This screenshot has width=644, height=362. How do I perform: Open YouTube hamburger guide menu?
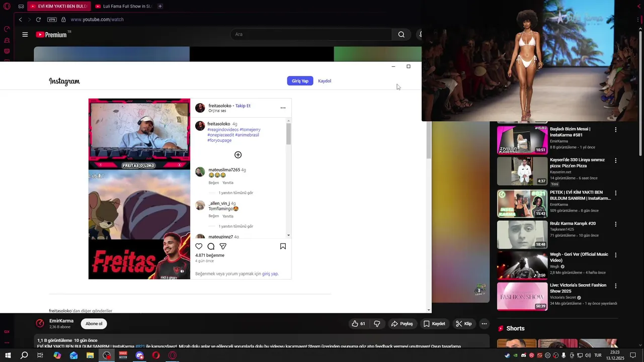(x=25, y=35)
